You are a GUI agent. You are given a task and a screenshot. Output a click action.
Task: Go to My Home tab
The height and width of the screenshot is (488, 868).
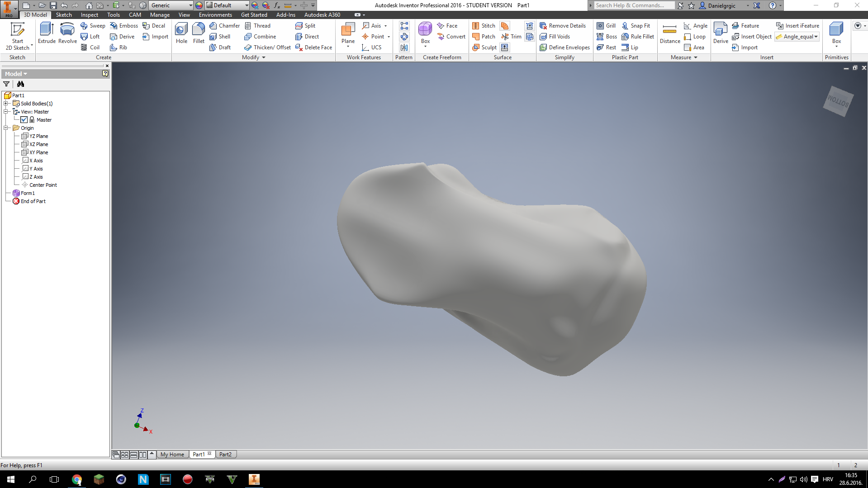click(x=172, y=455)
